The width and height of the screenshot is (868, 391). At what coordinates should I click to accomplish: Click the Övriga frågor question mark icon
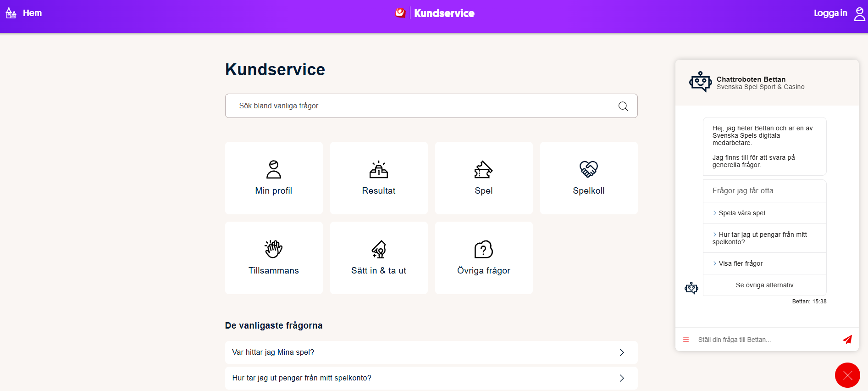point(484,249)
